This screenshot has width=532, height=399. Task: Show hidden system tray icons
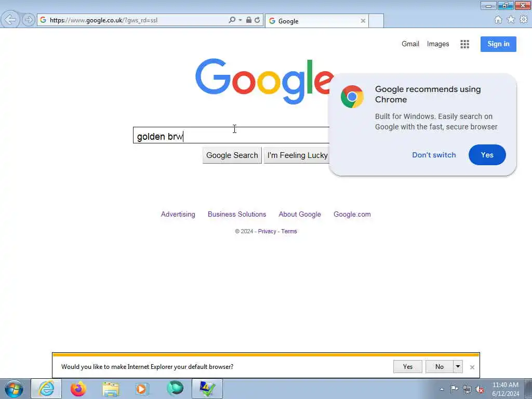(442, 390)
